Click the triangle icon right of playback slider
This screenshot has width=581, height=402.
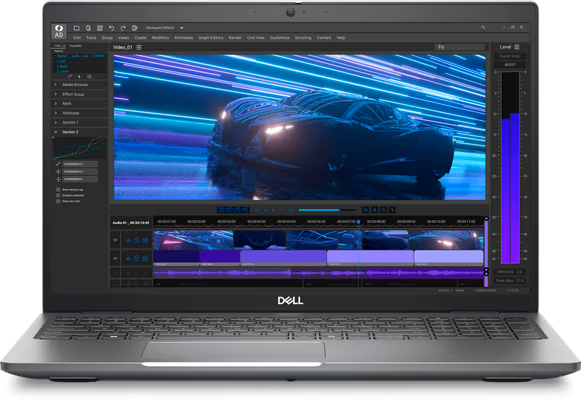375,210
